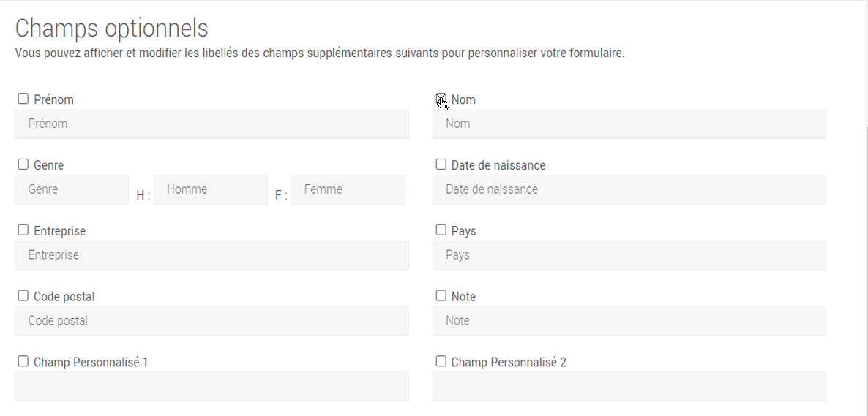Screen dimensions: 868x416
Task: Click the Prénom label text field
Action: (212, 124)
